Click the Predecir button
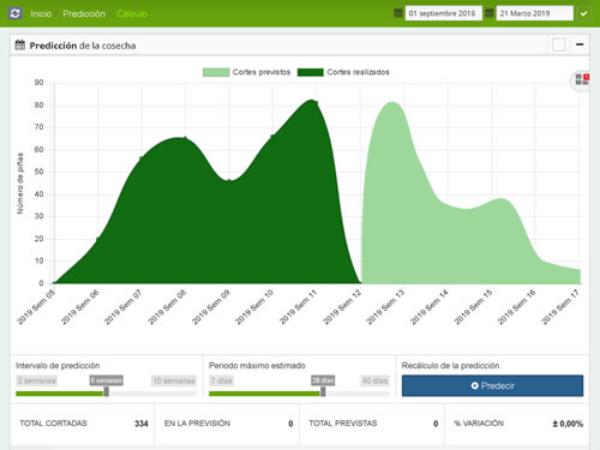Viewport: 600px width, 450px height. [x=492, y=386]
